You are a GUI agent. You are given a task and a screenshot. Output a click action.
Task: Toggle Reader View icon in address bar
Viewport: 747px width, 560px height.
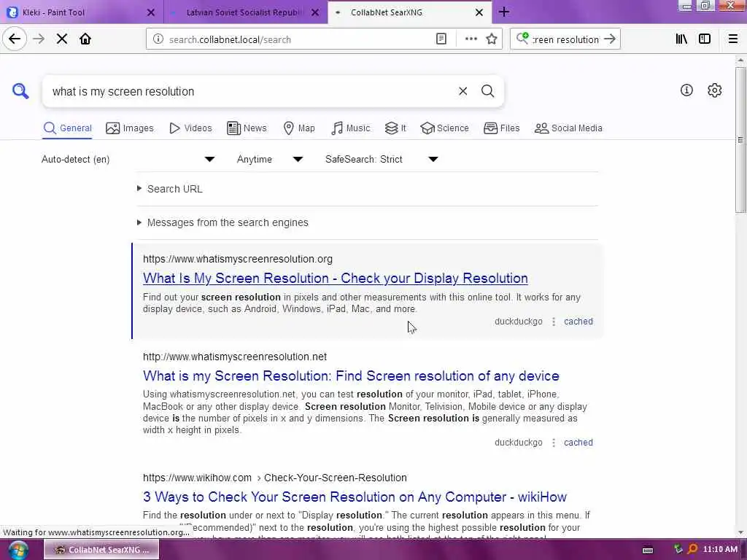pyautogui.click(x=441, y=39)
